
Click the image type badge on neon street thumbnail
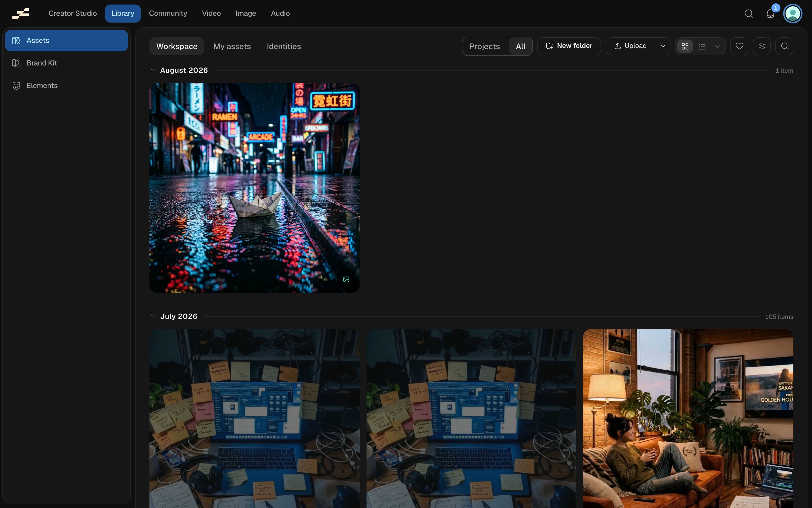coord(346,279)
